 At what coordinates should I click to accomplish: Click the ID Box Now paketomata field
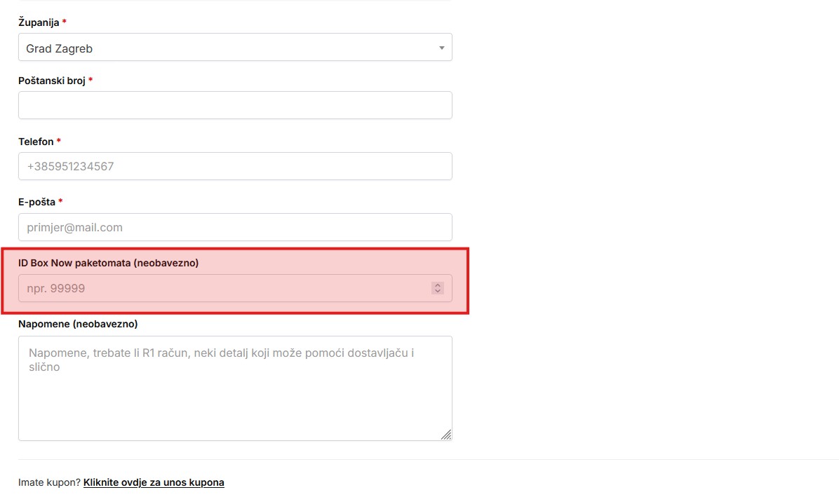click(217, 288)
